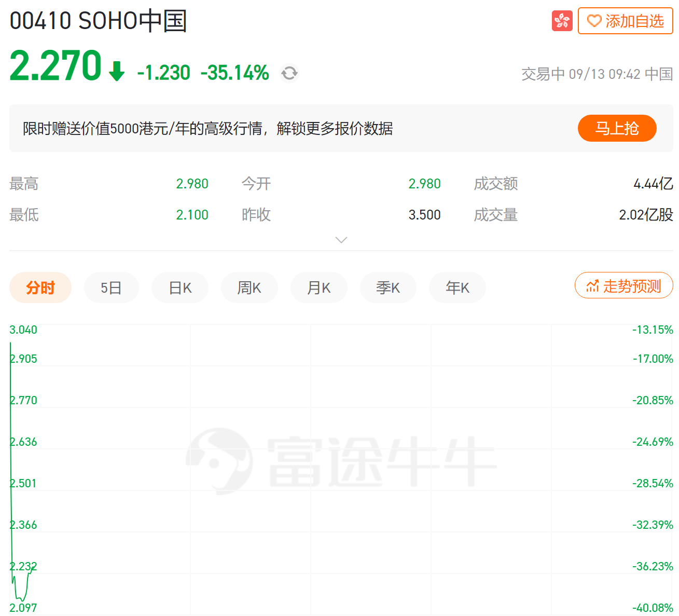
Task: Click the chart axis label 3.040
Action: 23,330
